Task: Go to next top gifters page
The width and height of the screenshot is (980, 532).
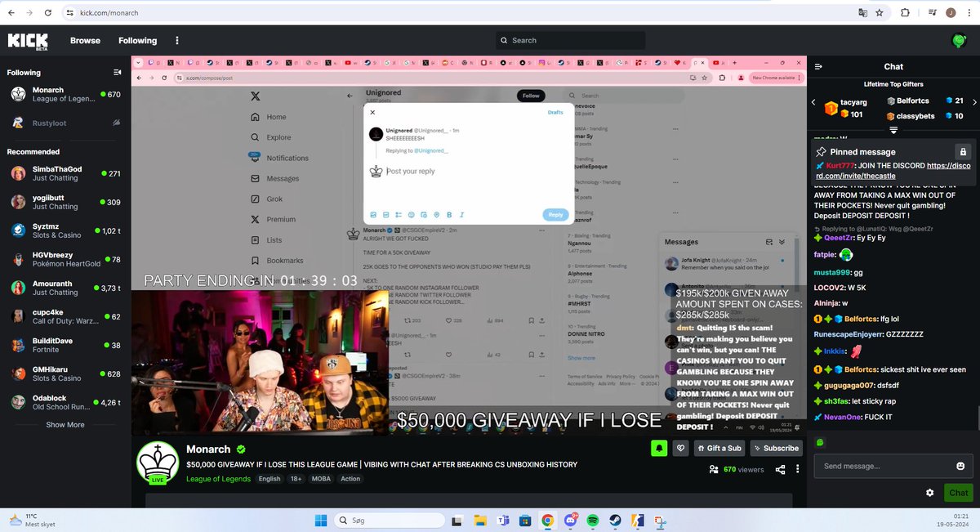Action: click(x=973, y=102)
